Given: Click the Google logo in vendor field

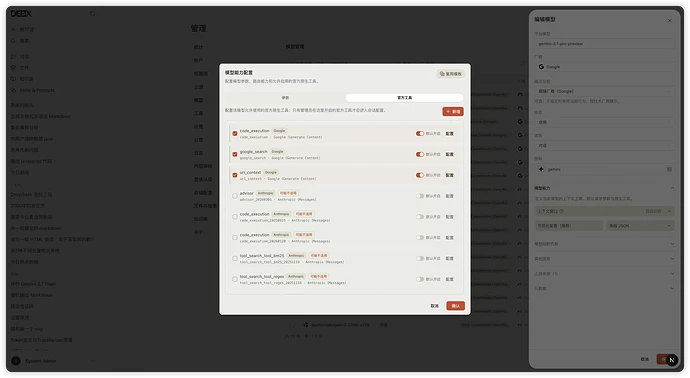Looking at the screenshot, I should coord(541,67).
